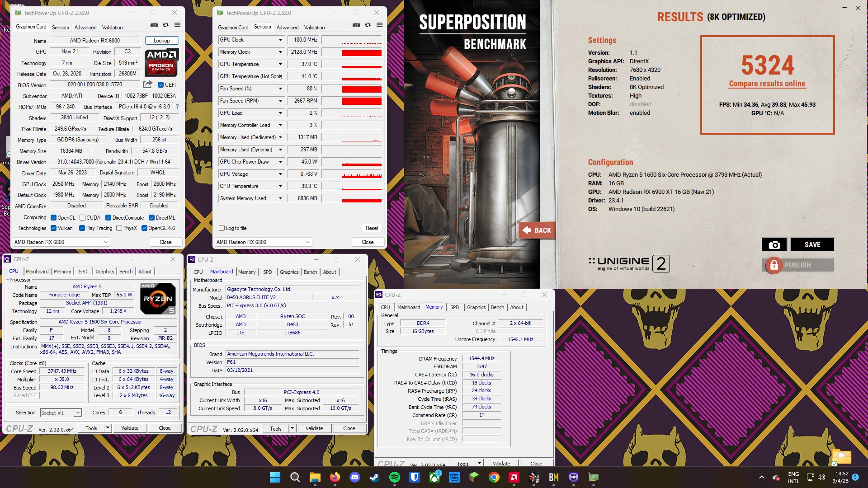
Task: Switch to Advanced tab in GPU-Z Sensors window
Action: click(x=288, y=28)
